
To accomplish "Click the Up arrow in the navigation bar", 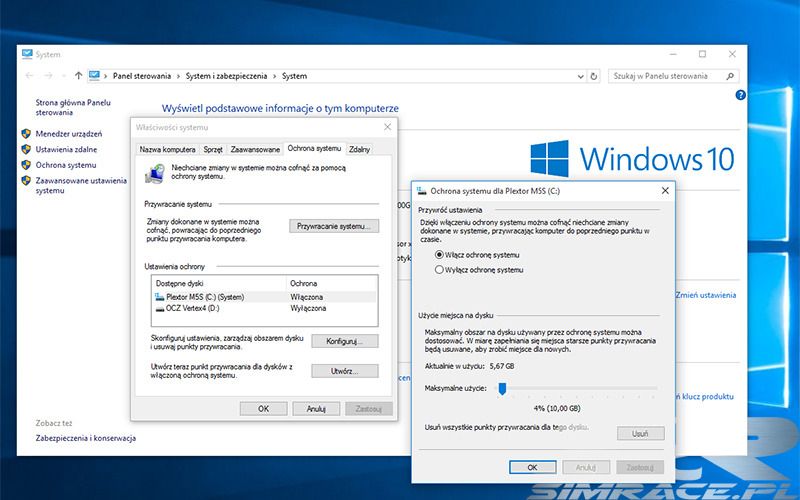I will click(x=79, y=75).
